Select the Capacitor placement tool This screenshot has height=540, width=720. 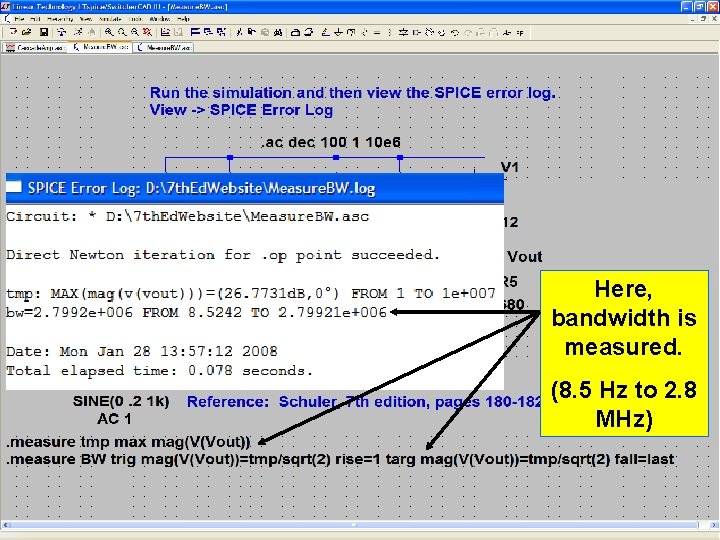(x=377, y=32)
